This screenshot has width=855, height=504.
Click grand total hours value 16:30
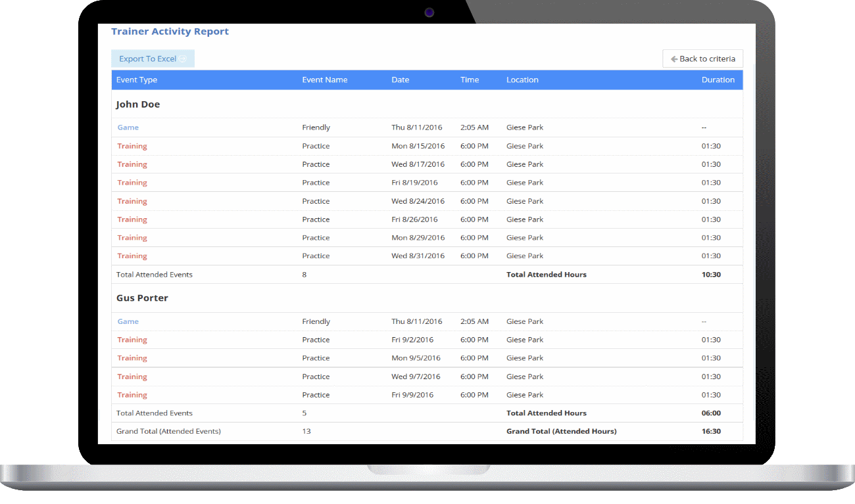(711, 432)
